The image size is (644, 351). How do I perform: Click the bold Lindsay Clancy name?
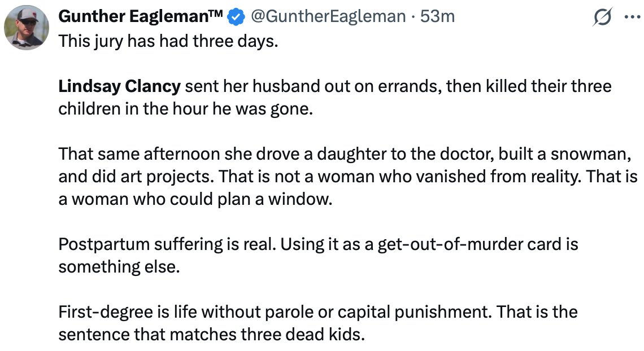120,86
